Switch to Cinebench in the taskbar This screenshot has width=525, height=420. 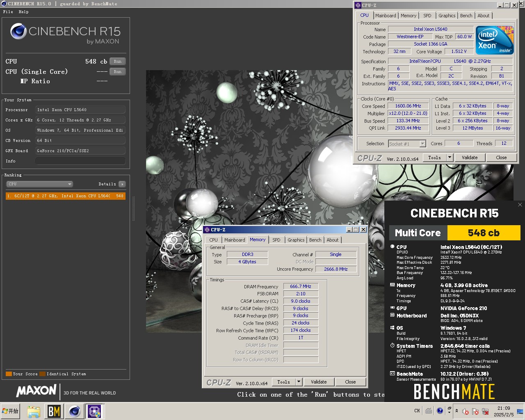[74, 411]
